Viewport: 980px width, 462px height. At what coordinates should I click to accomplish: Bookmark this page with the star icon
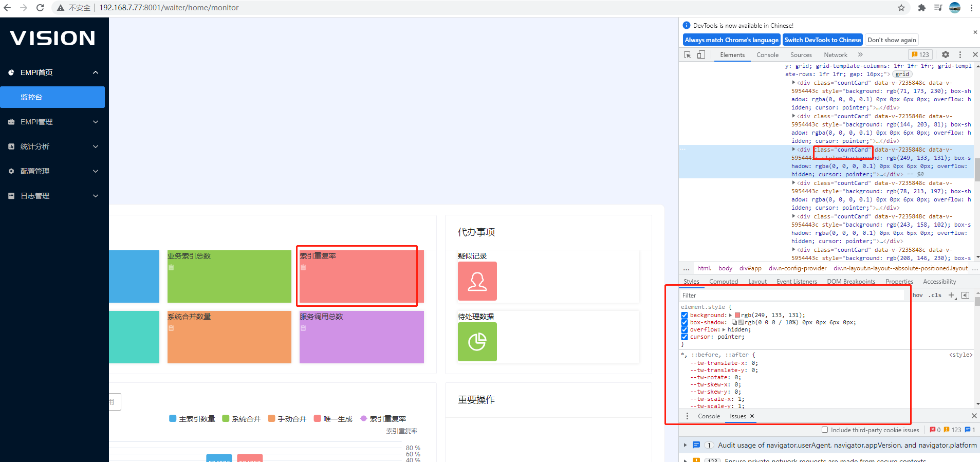point(901,8)
